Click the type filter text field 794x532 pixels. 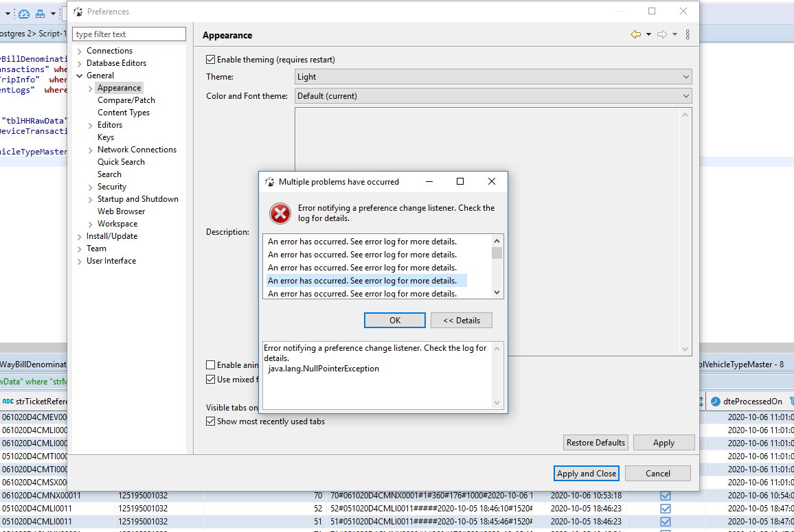click(x=128, y=33)
